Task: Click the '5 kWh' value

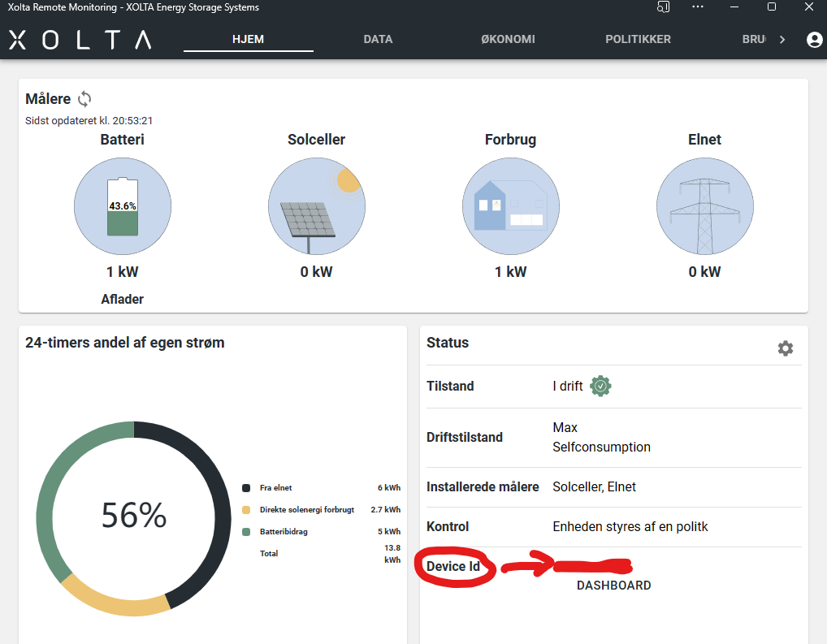Action: pyautogui.click(x=388, y=532)
